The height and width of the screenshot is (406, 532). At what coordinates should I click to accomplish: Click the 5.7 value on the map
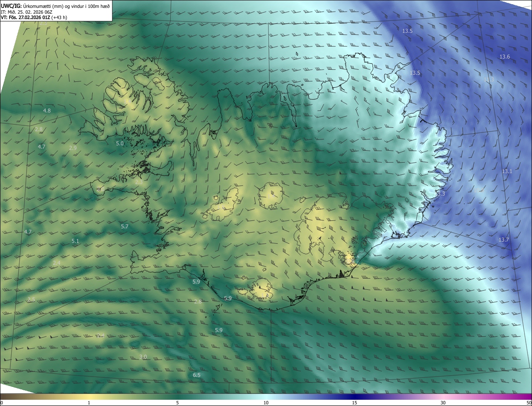[x=125, y=226]
